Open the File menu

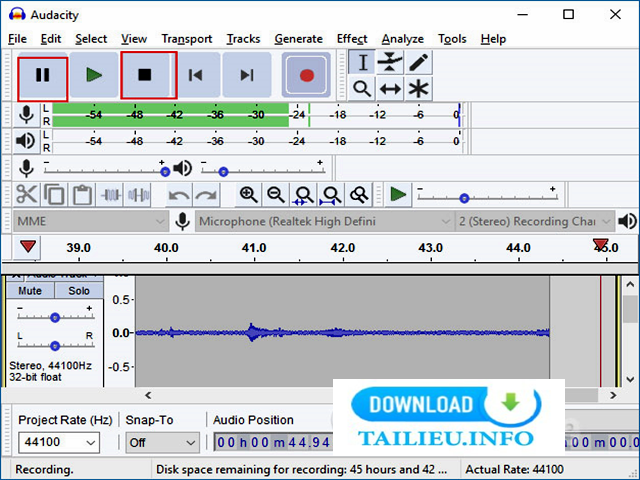click(18, 39)
